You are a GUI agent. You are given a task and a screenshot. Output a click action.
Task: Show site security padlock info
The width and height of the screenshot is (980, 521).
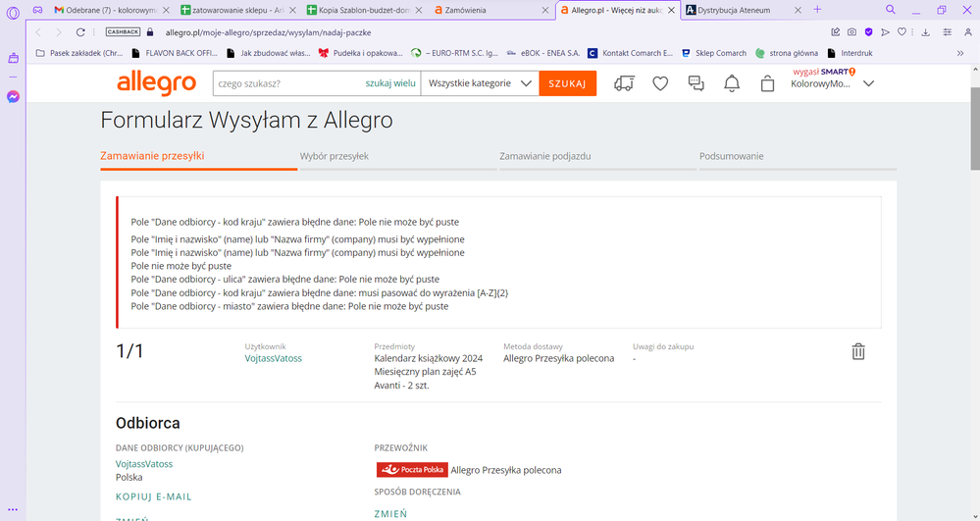point(149,32)
